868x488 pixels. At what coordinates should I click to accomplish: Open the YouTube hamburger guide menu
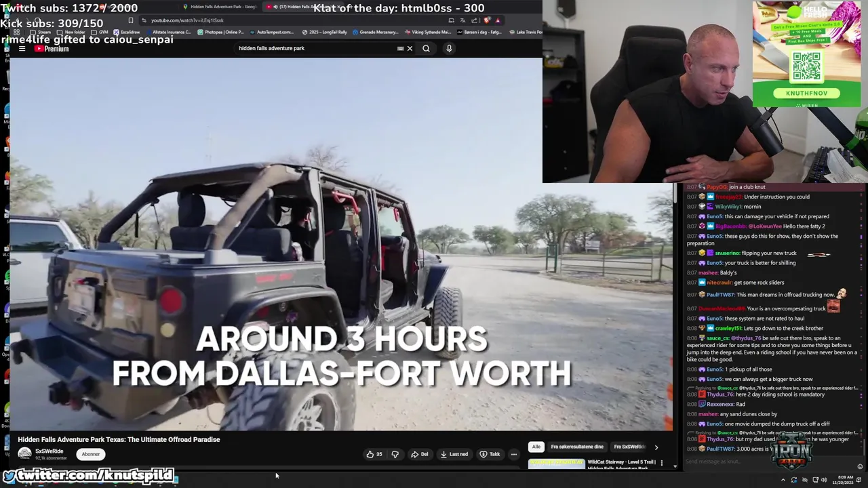pyautogui.click(x=22, y=49)
